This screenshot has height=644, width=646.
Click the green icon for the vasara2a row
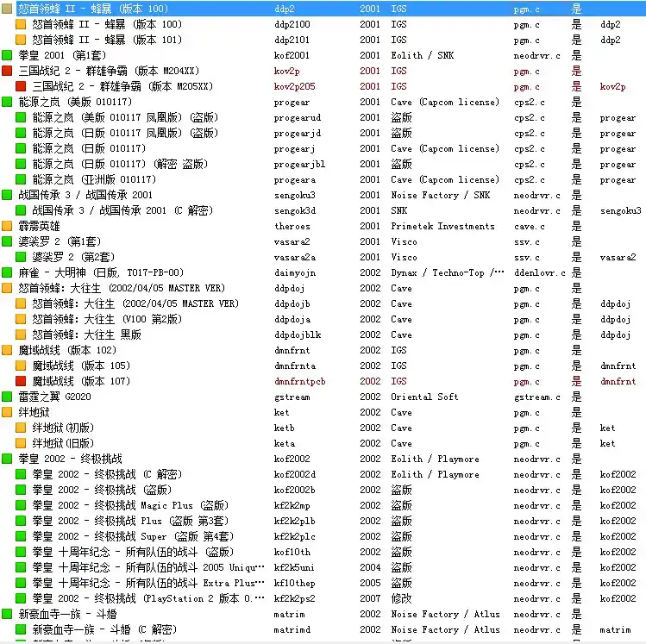tap(21, 257)
